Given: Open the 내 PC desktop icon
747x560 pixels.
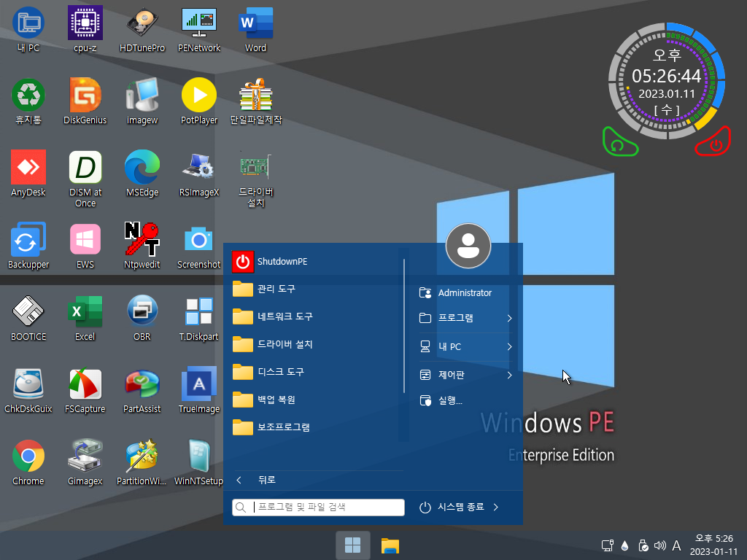Looking at the screenshot, I should [28, 29].
